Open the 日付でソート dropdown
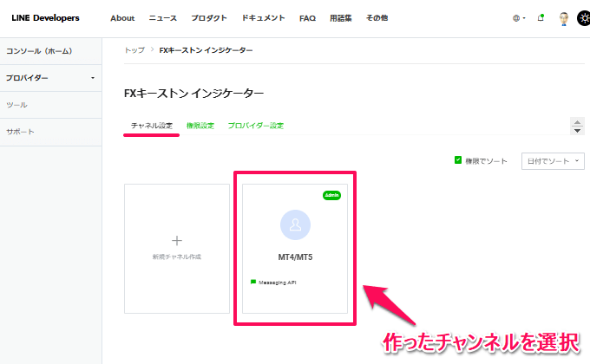The height and width of the screenshot is (364, 590). point(553,161)
